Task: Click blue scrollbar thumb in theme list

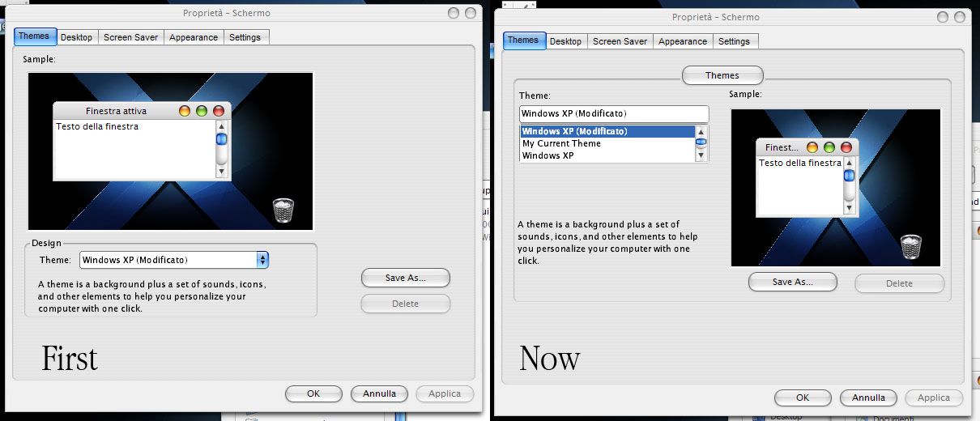Action: [701, 142]
